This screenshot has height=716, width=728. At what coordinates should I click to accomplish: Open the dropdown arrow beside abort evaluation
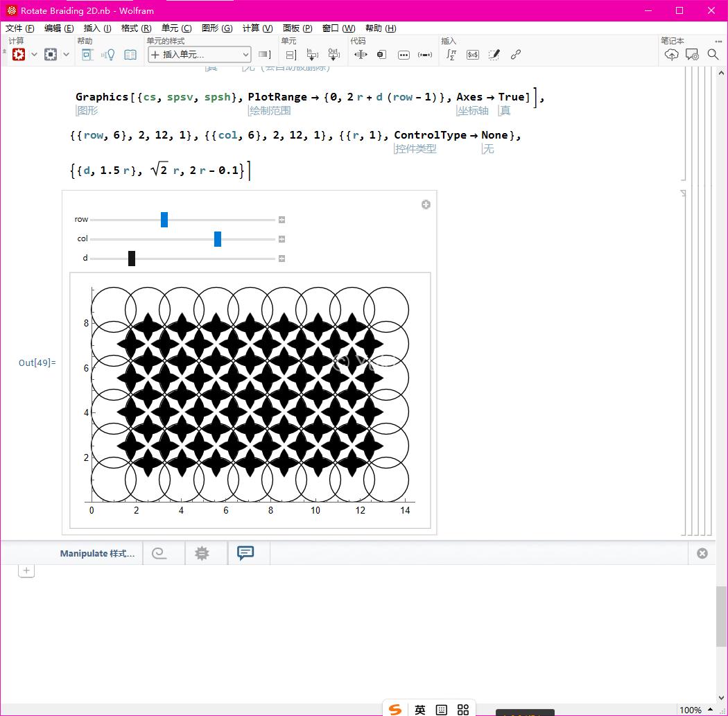pos(67,54)
